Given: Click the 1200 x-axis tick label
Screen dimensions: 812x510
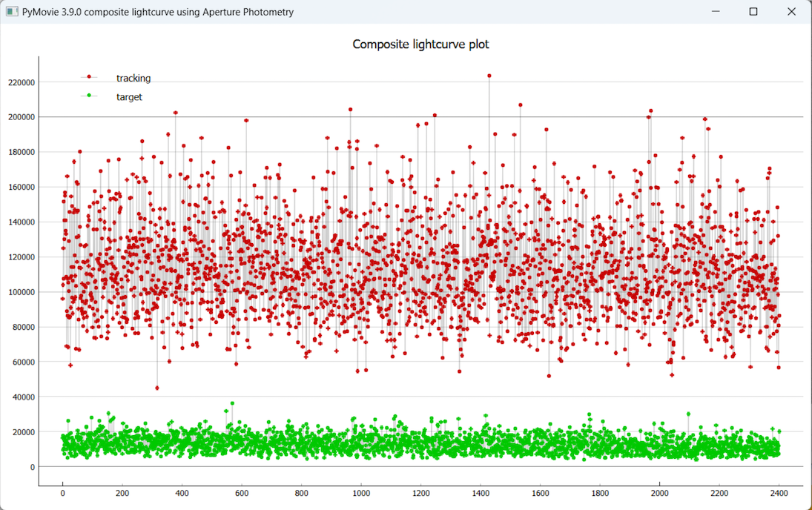Looking at the screenshot, I should coord(421,493).
